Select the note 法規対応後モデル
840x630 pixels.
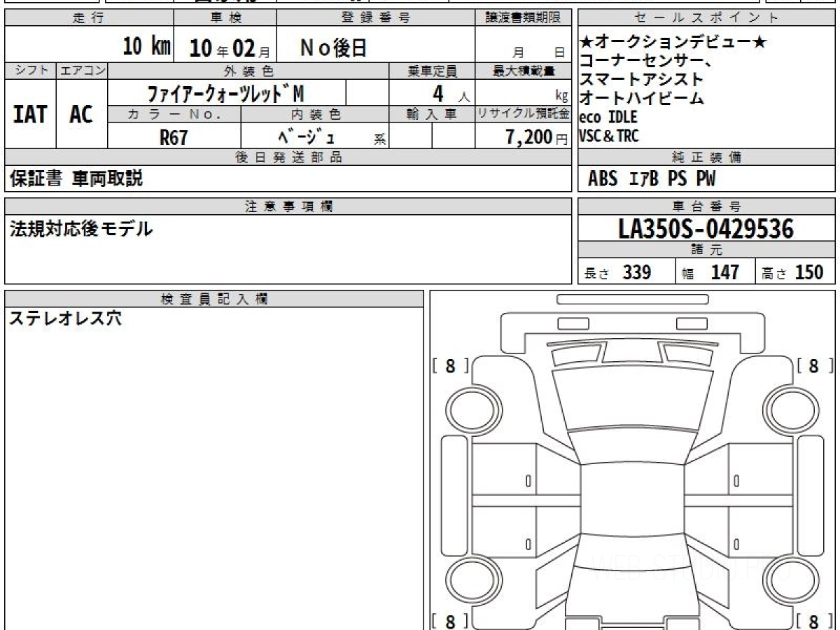tap(80, 228)
